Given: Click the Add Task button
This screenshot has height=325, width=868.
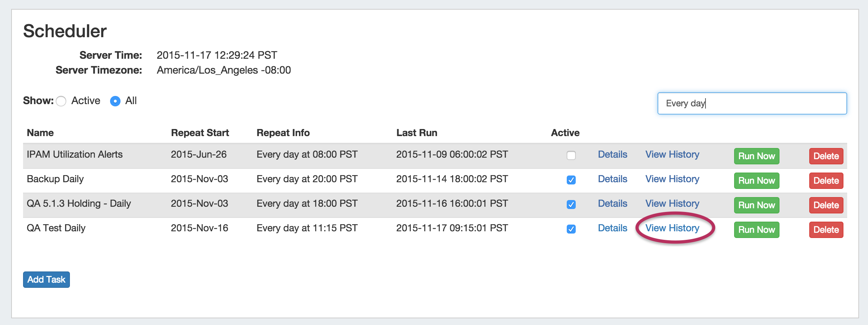Looking at the screenshot, I should [x=46, y=280].
